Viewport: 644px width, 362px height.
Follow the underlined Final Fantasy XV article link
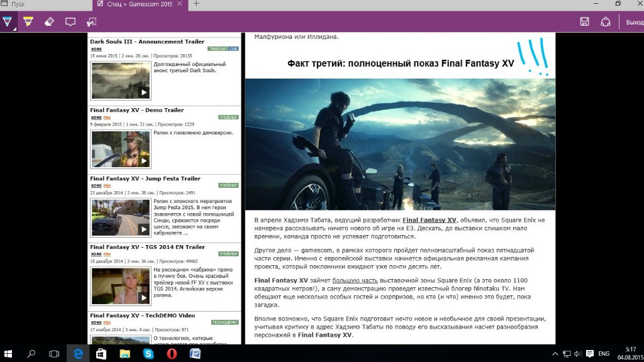pyautogui.click(x=429, y=220)
